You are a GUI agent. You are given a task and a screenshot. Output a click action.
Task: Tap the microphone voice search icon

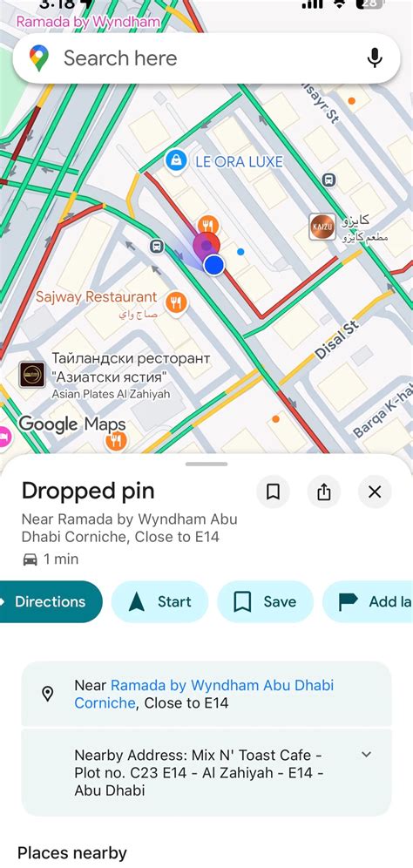(x=376, y=58)
